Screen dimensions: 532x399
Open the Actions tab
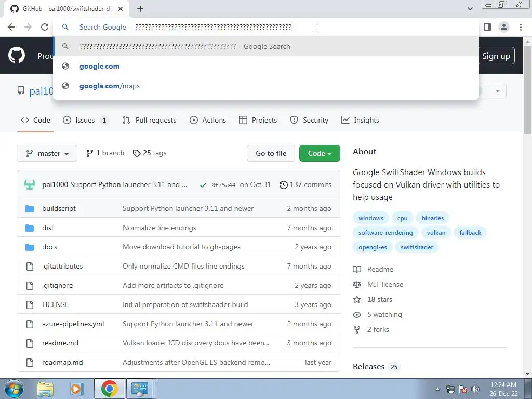[208, 120]
